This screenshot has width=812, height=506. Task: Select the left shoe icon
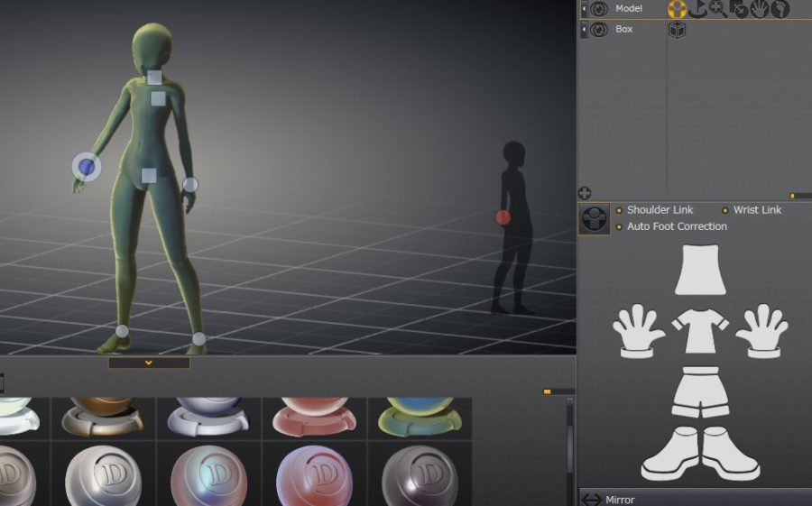tap(671, 453)
